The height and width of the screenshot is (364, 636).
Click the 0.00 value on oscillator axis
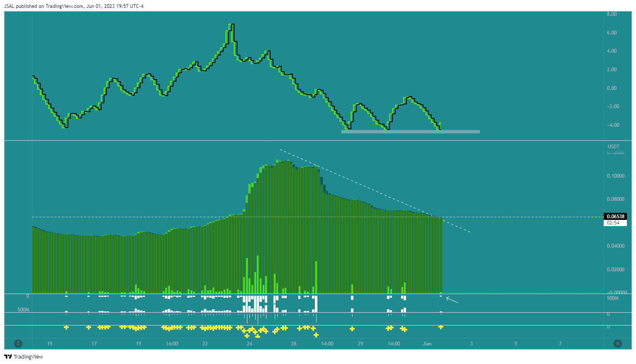(x=612, y=88)
